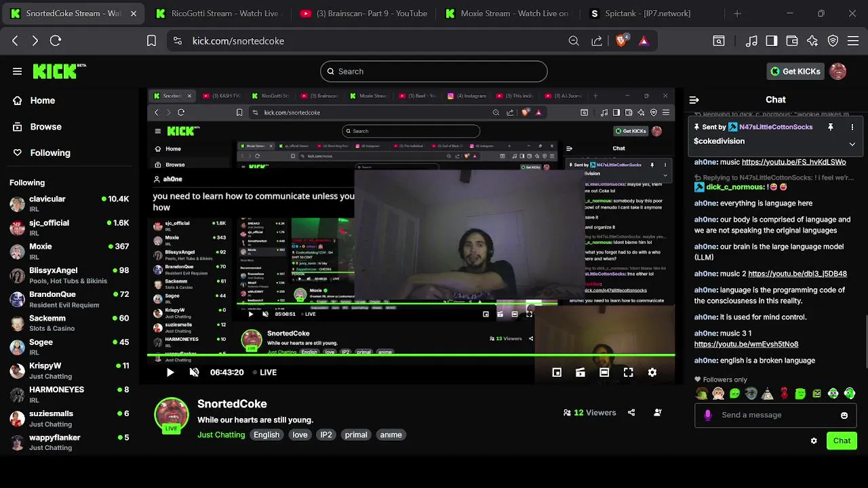The image size is (868, 488).
Task: Switch to the Moxie Stream tab
Action: click(507, 14)
